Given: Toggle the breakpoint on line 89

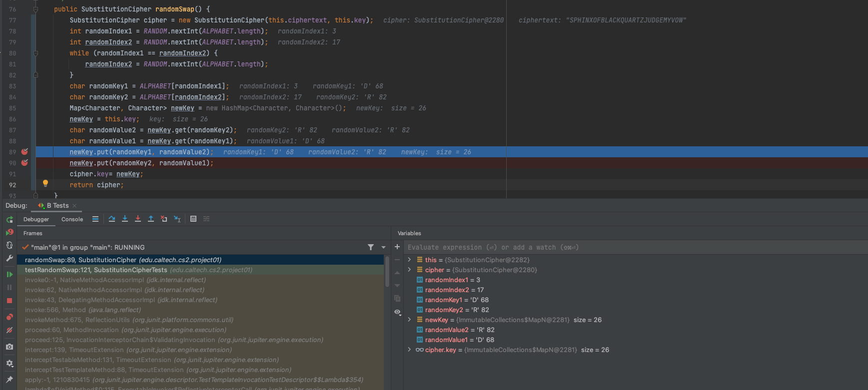Looking at the screenshot, I should [x=24, y=152].
